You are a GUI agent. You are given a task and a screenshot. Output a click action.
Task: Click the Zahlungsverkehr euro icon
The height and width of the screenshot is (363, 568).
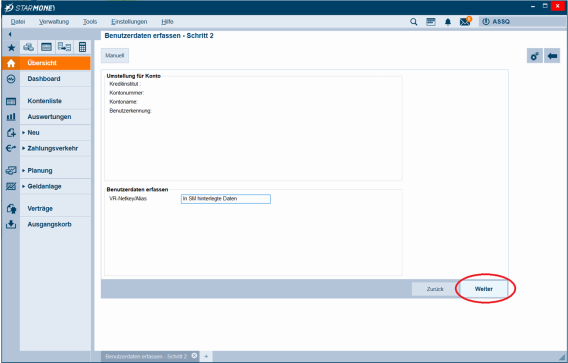11,148
